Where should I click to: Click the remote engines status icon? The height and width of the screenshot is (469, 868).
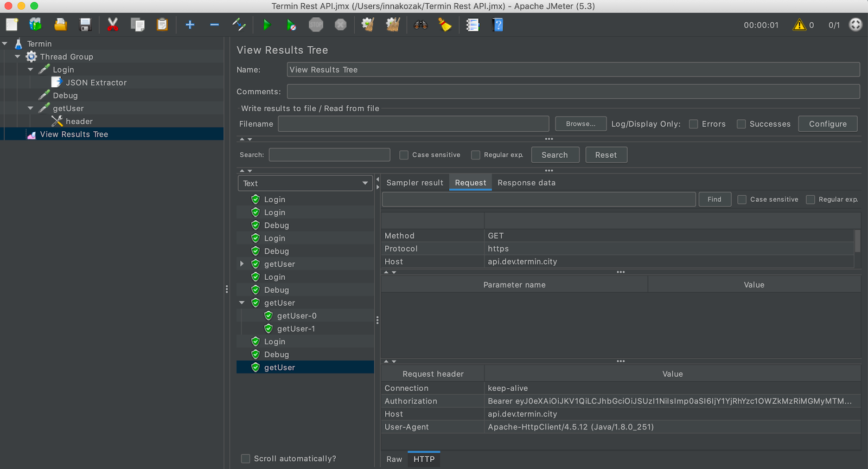tap(856, 24)
